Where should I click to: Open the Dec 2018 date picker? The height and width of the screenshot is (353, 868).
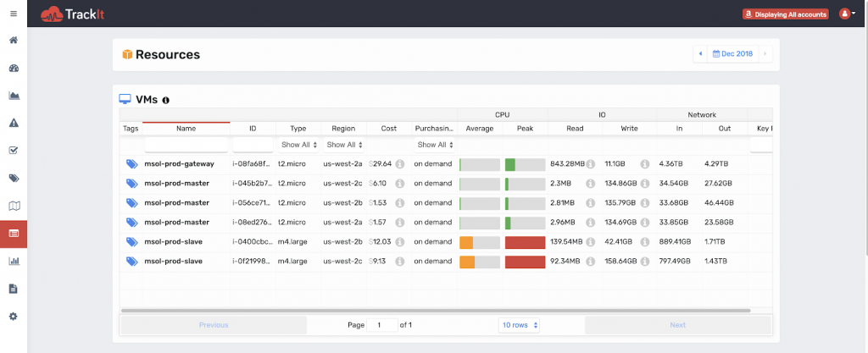(732, 54)
